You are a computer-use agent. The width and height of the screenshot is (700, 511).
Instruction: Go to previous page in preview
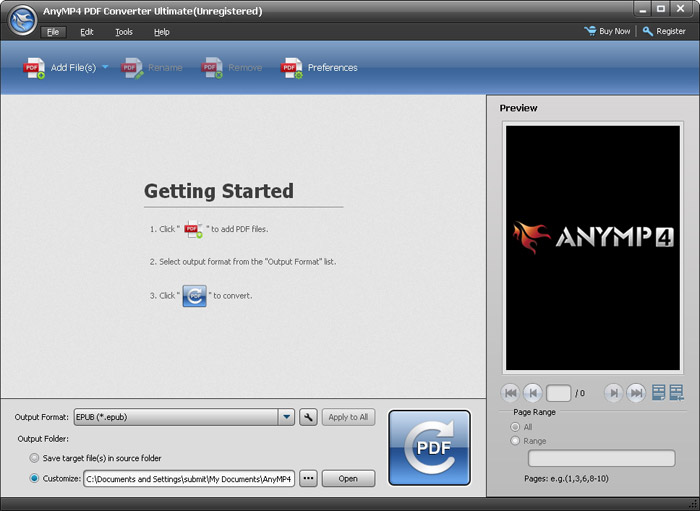click(533, 393)
